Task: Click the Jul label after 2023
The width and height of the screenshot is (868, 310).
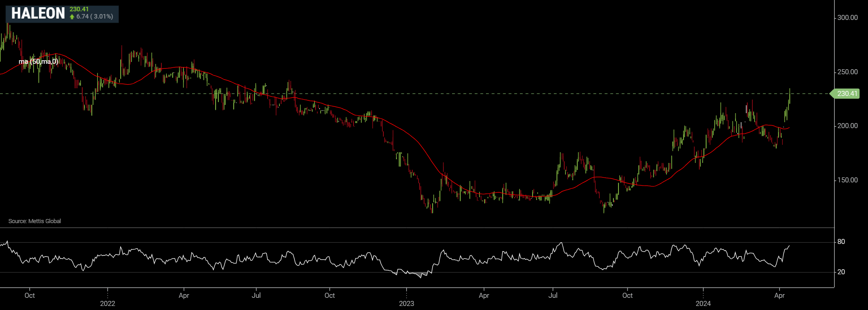Action: (553, 296)
